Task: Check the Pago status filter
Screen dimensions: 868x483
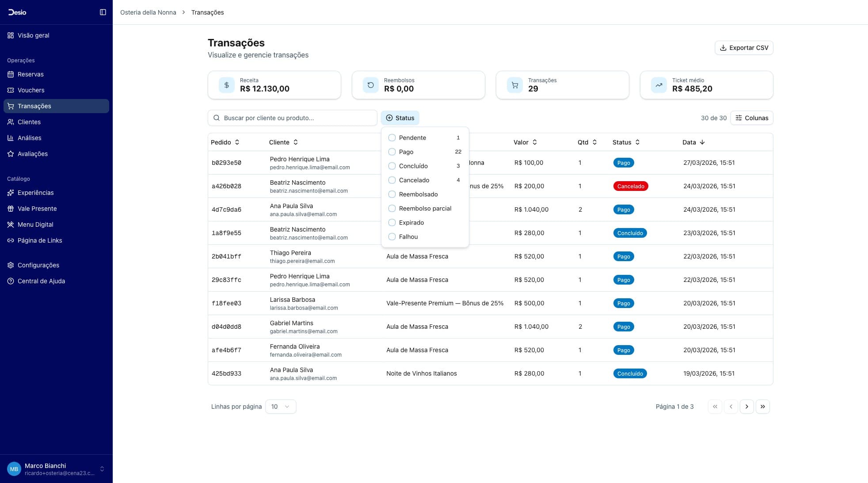Action: coord(392,152)
